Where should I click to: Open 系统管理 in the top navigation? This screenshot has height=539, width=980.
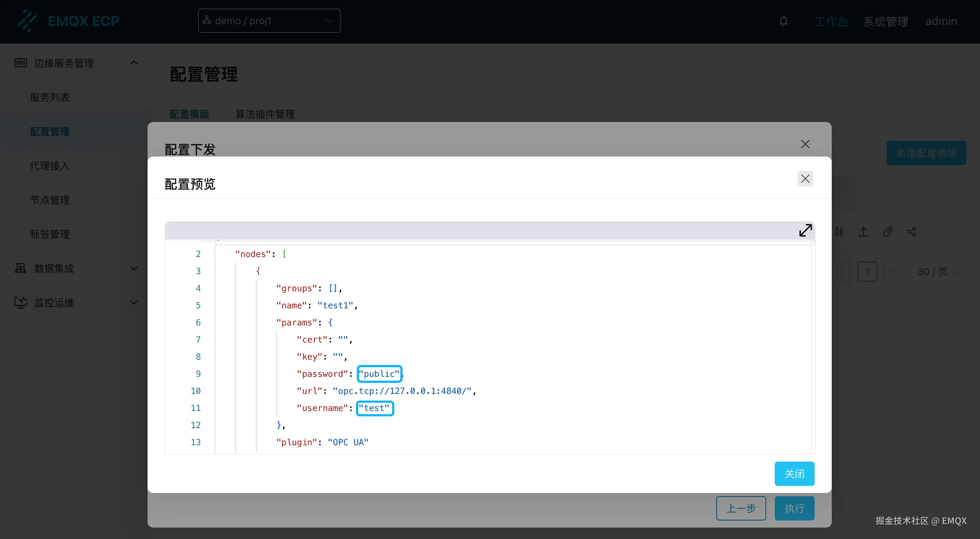[x=885, y=21]
